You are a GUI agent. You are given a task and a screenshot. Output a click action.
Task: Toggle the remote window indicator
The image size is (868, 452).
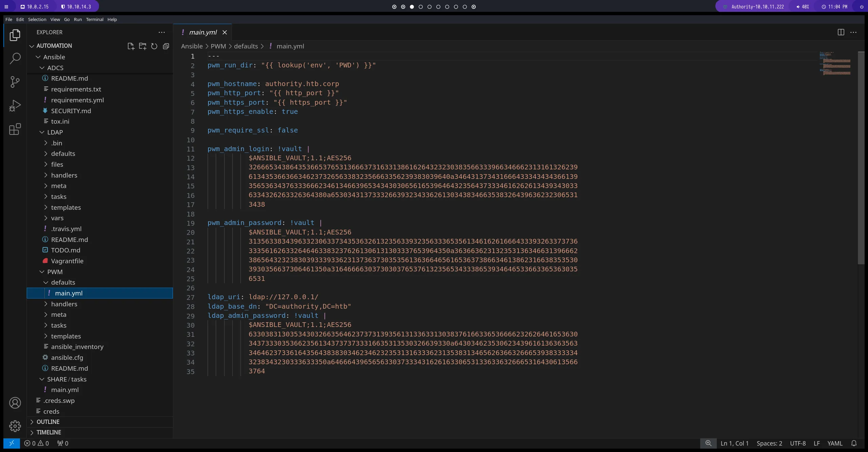(12, 443)
